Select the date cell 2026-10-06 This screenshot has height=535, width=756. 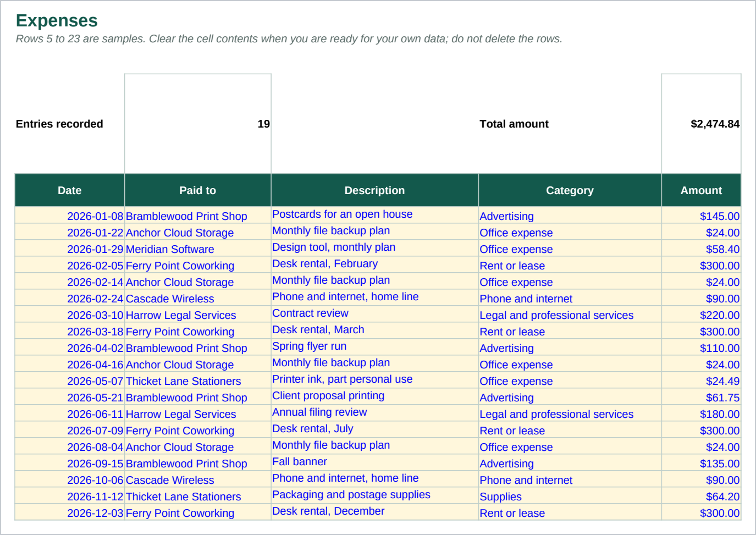[70, 479]
